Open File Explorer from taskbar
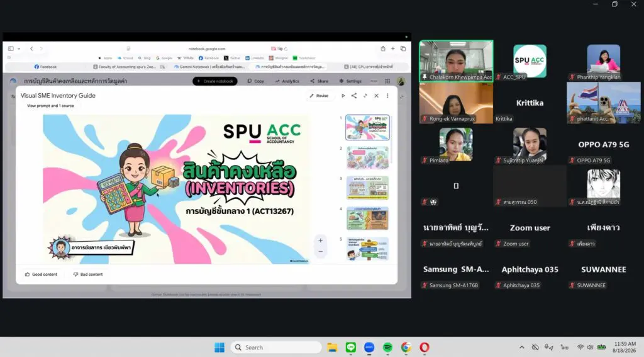 click(332, 348)
